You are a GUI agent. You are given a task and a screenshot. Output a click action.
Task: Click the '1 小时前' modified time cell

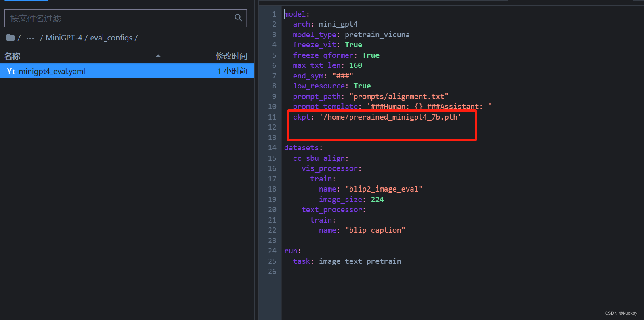[x=232, y=71]
